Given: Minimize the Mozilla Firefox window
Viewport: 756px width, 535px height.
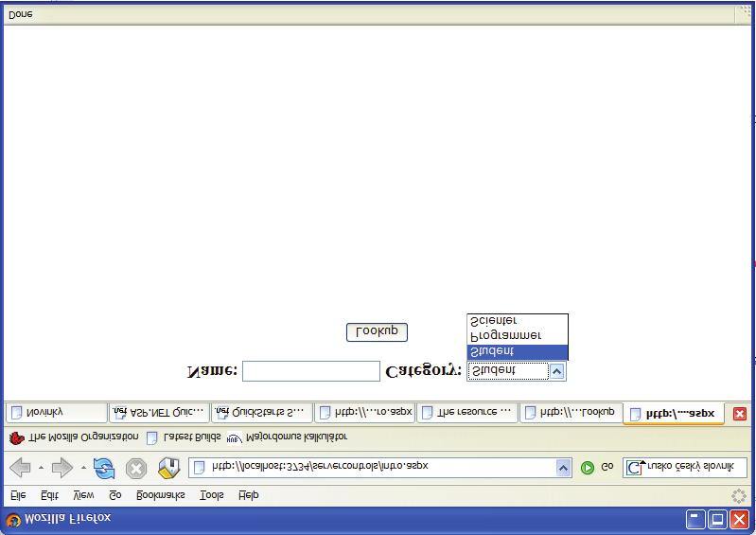Looking at the screenshot, I should click(x=695, y=520).
